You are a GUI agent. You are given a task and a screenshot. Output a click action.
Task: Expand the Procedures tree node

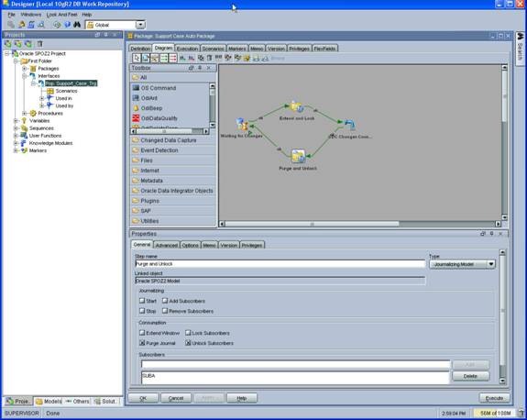click(x=24, y=113)
